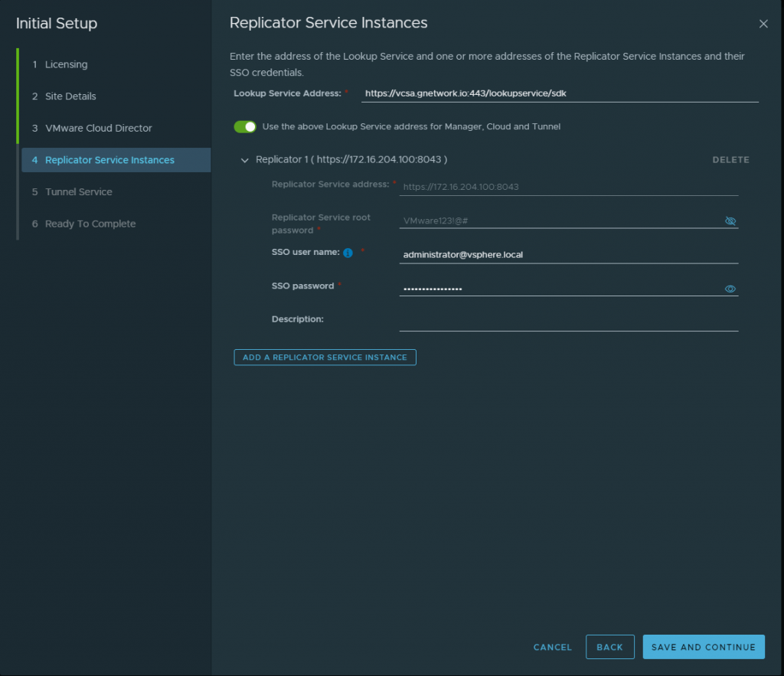Viewport: 784px width, 676px height.
Task: Collapse the Replicator 1 section
Action: tap(244, 161)
